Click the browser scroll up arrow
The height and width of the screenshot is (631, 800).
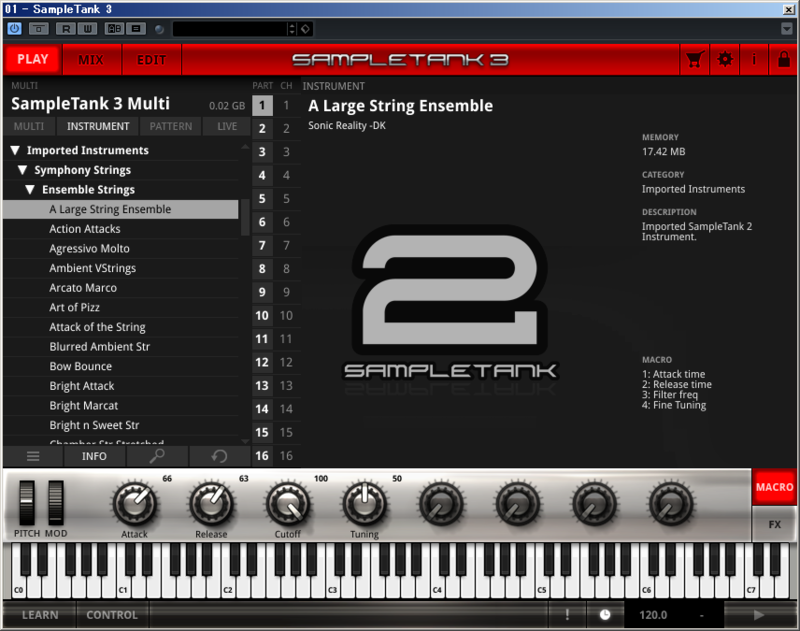(245, 146)
